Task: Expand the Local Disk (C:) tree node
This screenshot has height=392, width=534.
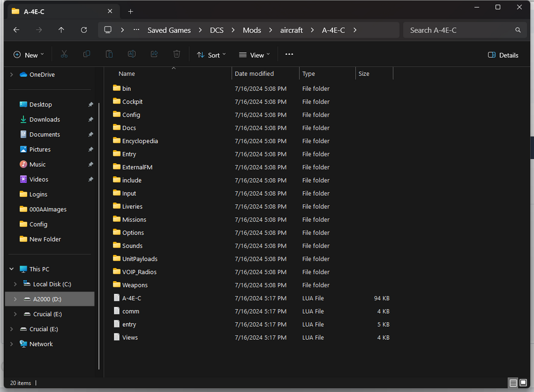Action: [x=15, y=284]
